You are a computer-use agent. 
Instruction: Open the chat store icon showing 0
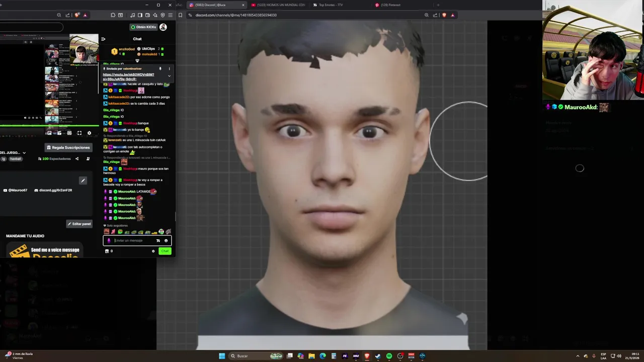coord(109,251)
